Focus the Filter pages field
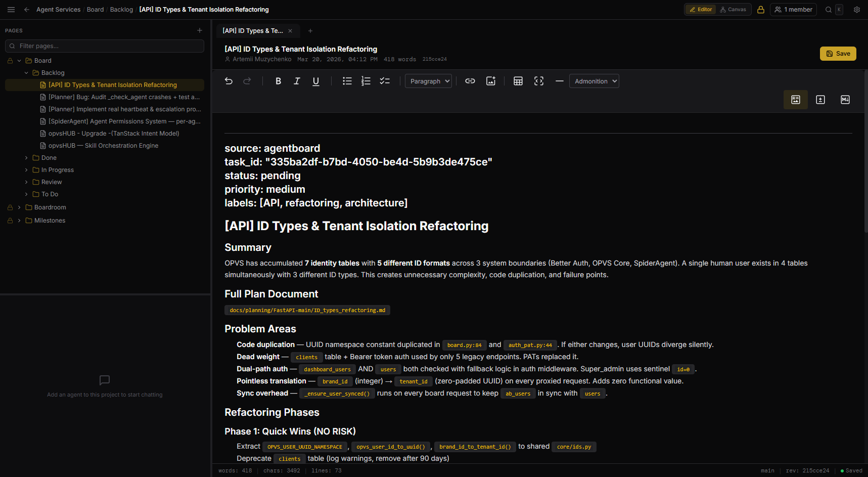Screen dimensions: 868x477 coord(105,46)
